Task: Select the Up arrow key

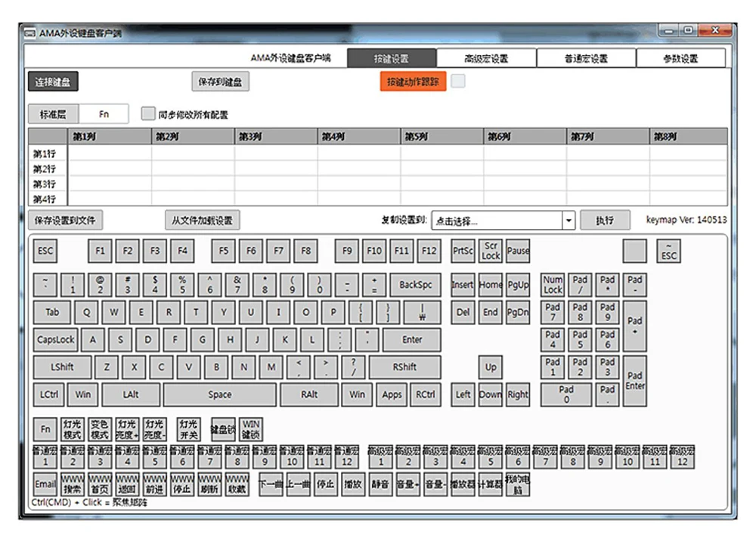Action: pyautogui.click(x=491, y=367)
